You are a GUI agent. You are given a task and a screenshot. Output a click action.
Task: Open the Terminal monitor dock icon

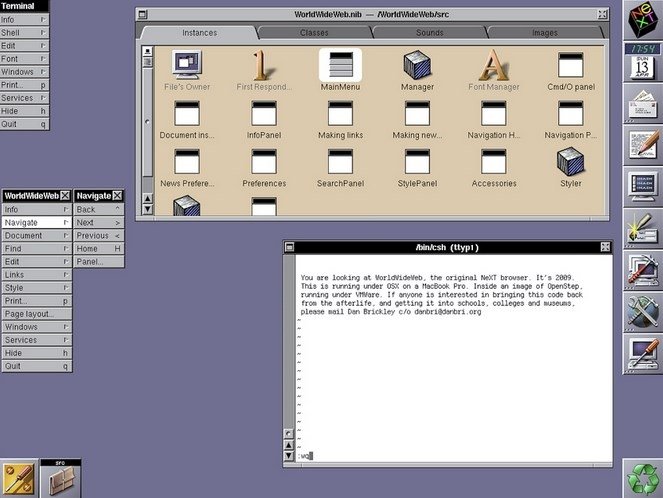(x=642, y=186)
